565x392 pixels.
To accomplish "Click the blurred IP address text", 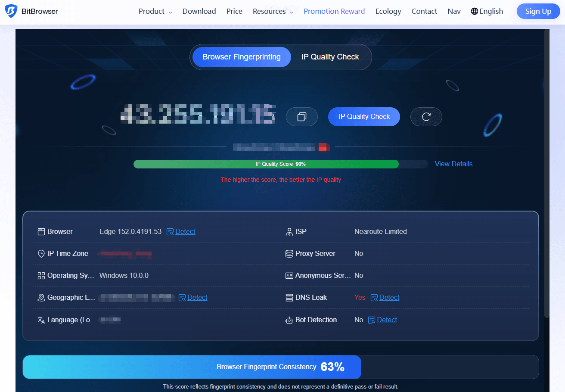I will pyautogui.click(x=198, y=114).
